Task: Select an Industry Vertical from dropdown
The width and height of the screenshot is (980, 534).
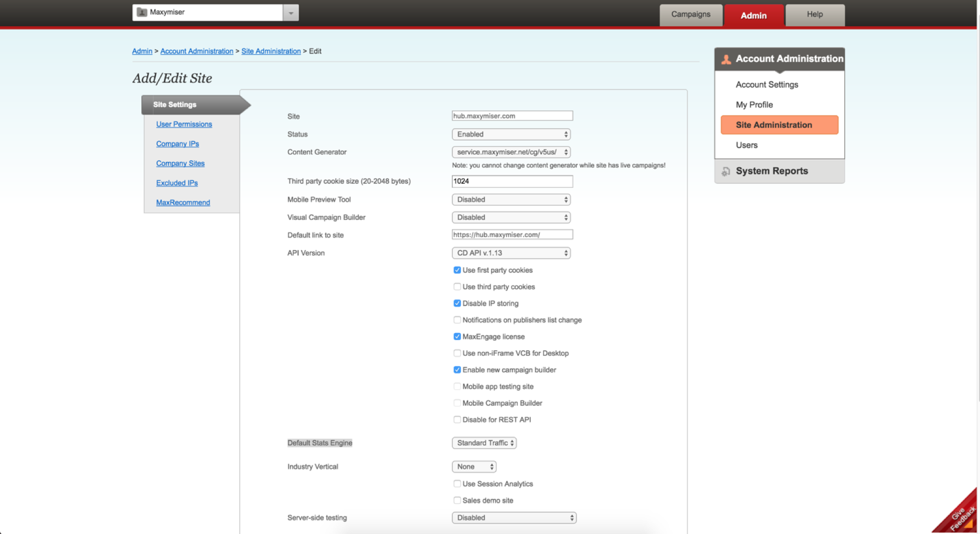Action: pyautogui.click(x=474, y=467)
